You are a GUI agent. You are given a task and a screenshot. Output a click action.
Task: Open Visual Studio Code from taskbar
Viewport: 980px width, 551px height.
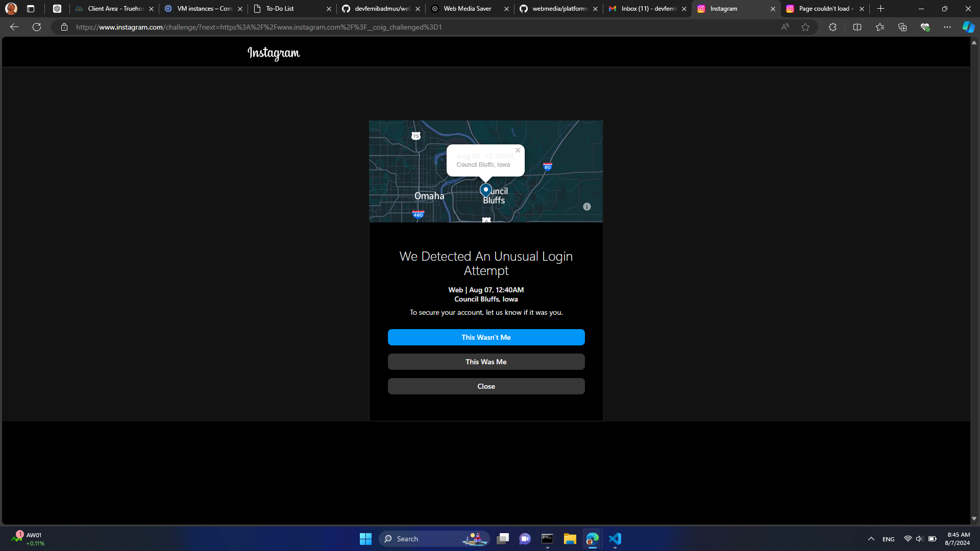pos(615,539)
